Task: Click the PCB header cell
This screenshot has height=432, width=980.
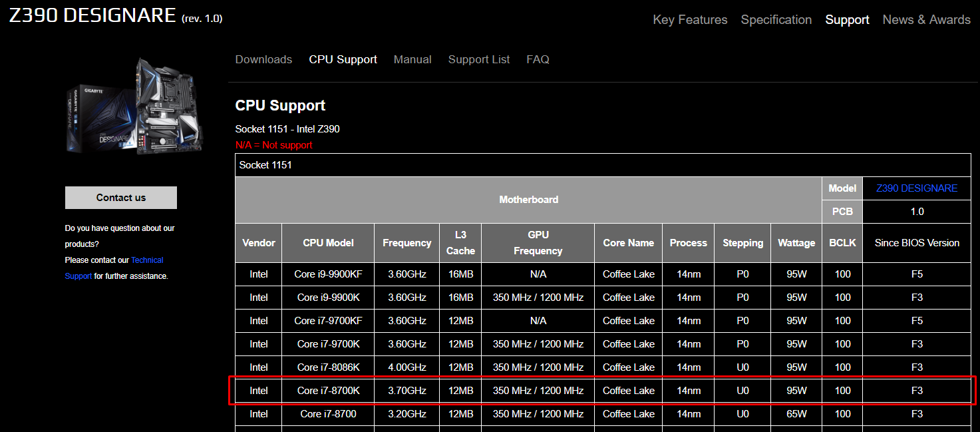Action: pos(842,212)
